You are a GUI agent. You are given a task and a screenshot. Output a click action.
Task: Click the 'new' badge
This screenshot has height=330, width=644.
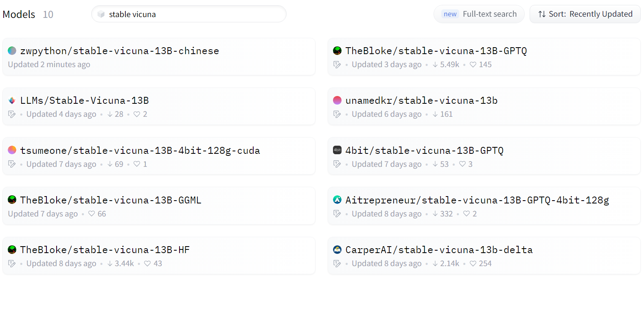[450, 14]
